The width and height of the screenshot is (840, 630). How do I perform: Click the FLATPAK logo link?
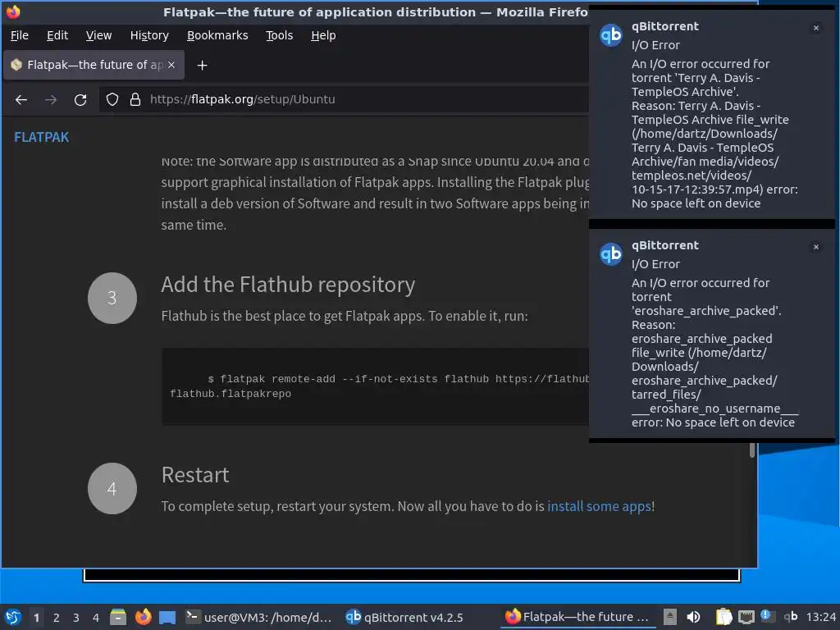[x=41, y=137]
